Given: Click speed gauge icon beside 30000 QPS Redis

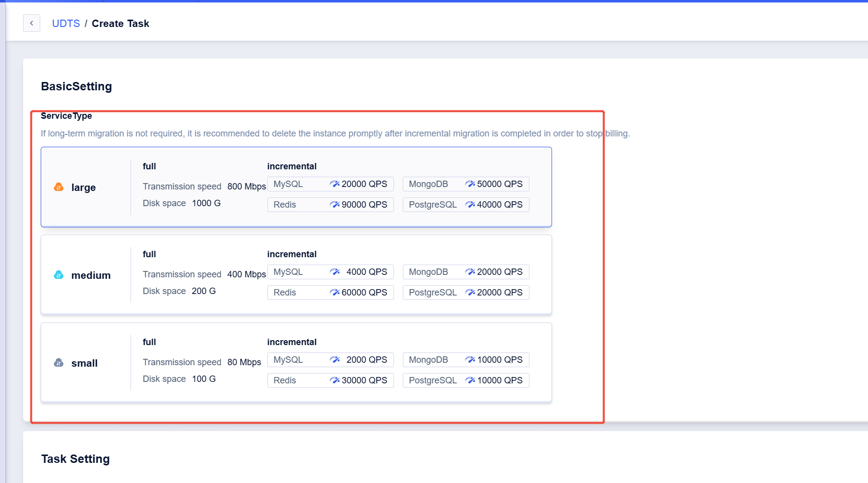Looking at the screenshot, I should click(335, 380).
